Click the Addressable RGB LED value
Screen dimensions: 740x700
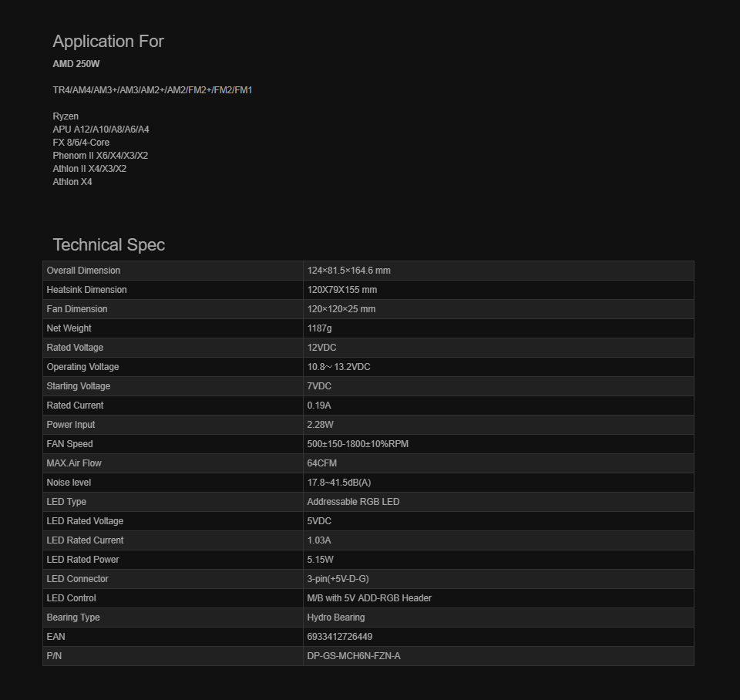(353, 502)
